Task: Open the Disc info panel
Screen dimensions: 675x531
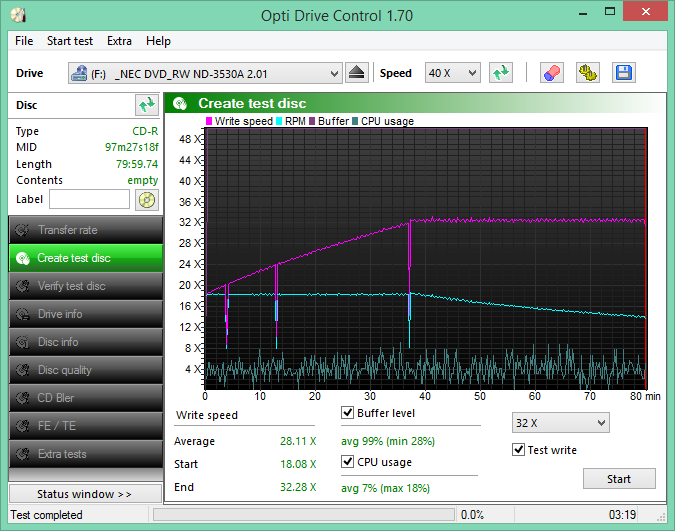Action: tap(86, 342)
